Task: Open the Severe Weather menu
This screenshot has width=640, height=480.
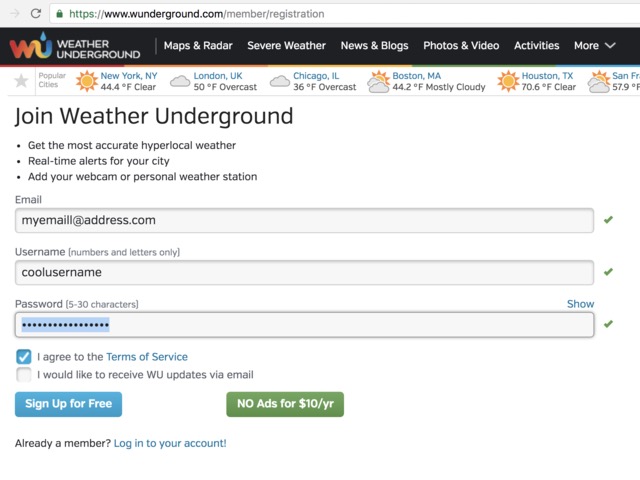Action: click(x=286, y=45)
